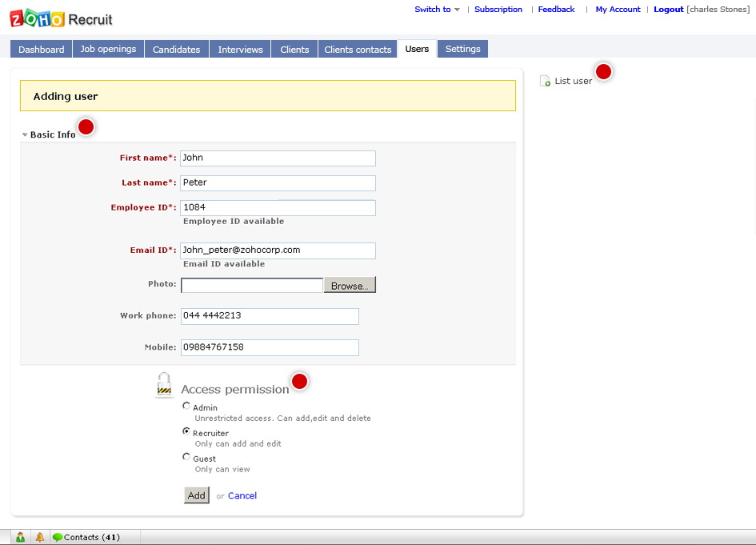Image resolution: width=756 pixels, height=545 pixels.
Task: Open the Switch to dropdown
Action: point(437,9)
